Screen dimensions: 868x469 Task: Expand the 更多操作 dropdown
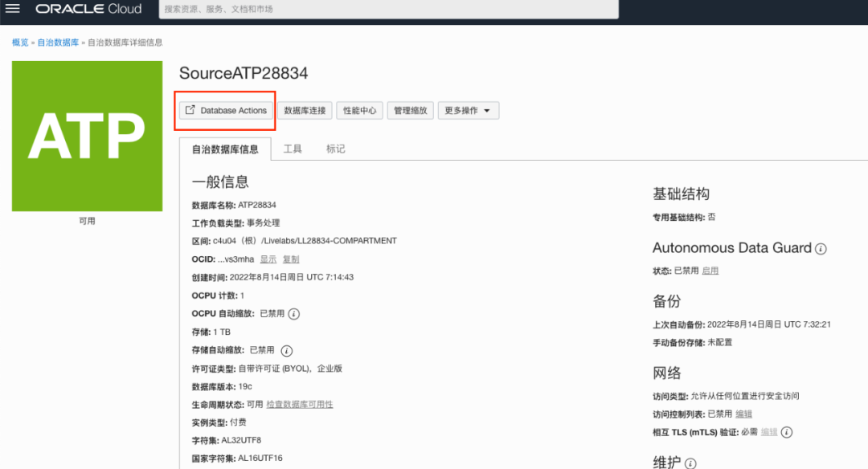(469, 110)
